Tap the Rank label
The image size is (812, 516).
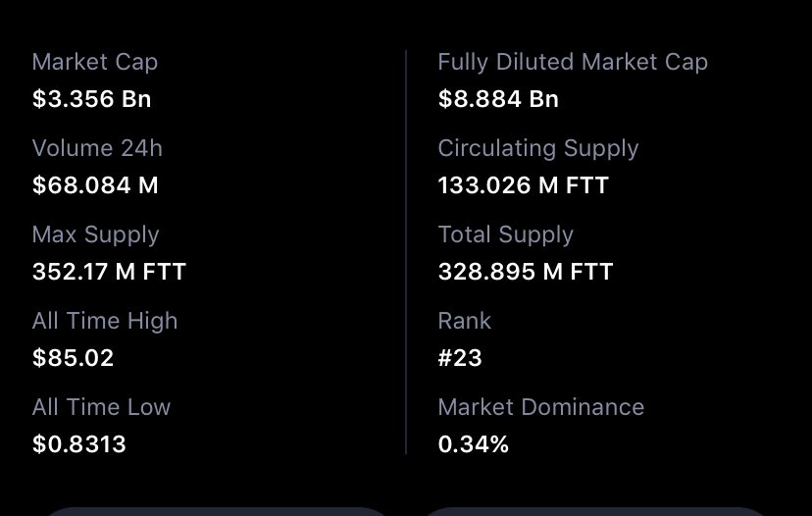[x=465, y=321]
